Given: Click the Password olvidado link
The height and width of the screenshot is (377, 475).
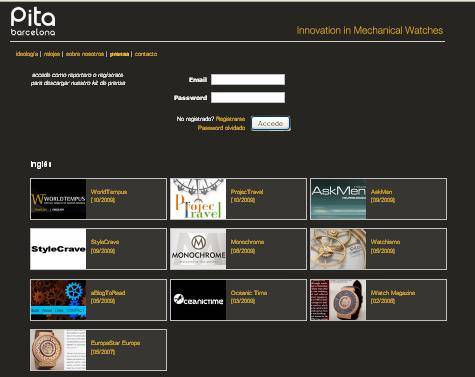Looking at the screenshot, I should click(x=221, y=128).
